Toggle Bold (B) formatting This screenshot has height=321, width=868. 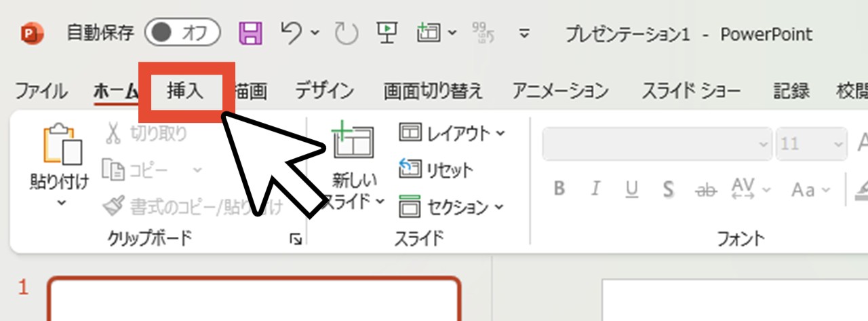559,189
